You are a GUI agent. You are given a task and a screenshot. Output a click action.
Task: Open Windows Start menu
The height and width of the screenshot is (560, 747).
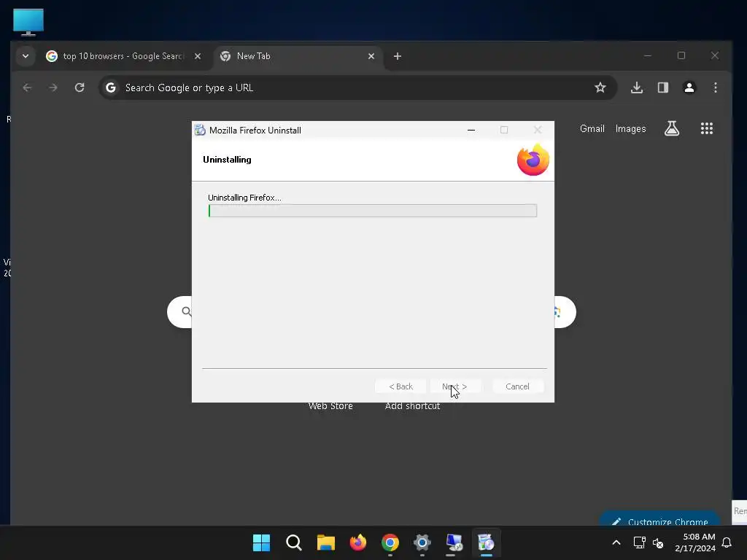point(262,542)
